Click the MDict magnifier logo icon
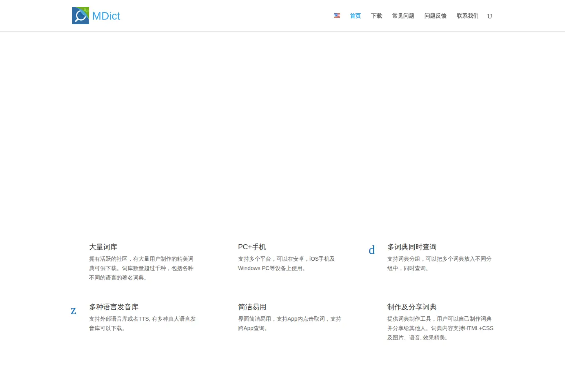Image resolution: width=565 pixels, height=392 pixels. pyautogui.click(x=80, y=16)
